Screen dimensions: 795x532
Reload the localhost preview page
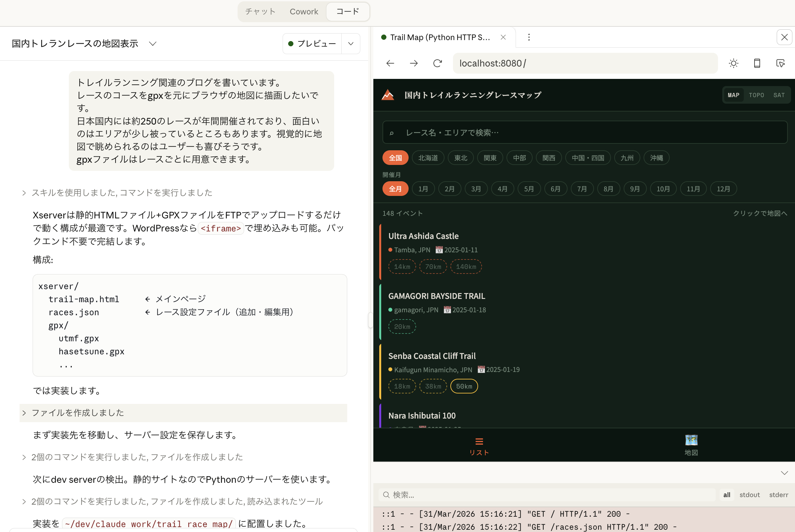437,63
